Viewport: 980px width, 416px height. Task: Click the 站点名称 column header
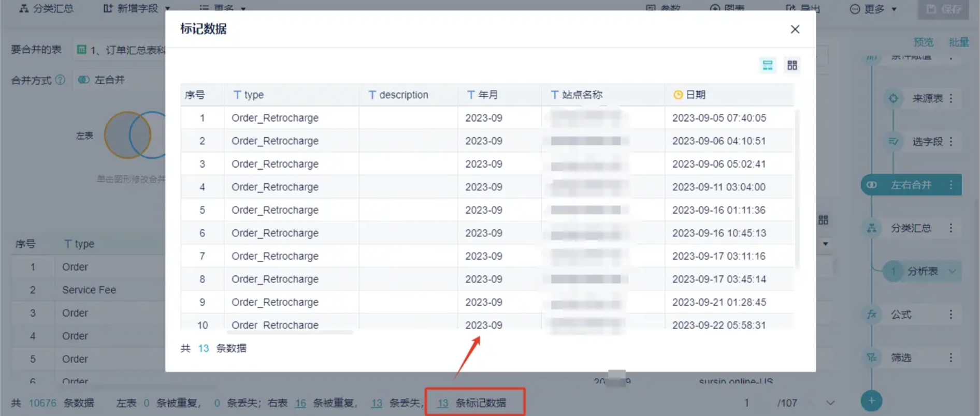click(603, 95)
